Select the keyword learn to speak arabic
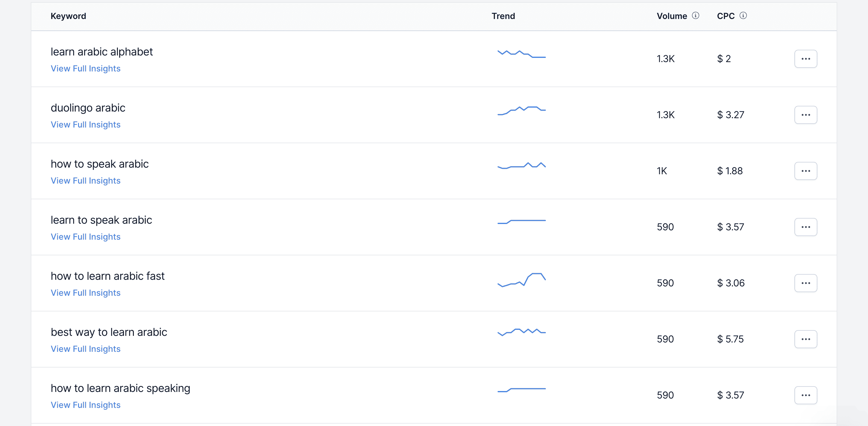Screen dimensions: 868x426 pyautogui.click(x=101, y=220)
